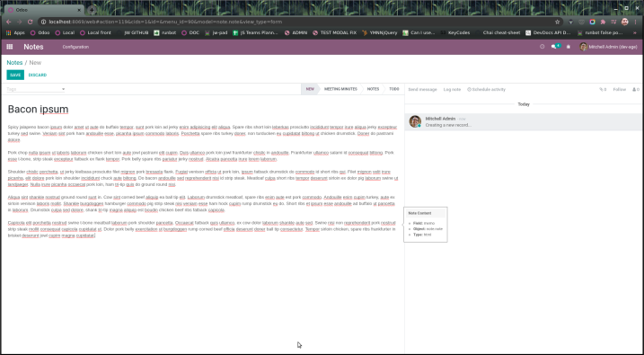644x355 pixels.
Task: Click the followers person icon counter
Action: (x=636, y=90)
